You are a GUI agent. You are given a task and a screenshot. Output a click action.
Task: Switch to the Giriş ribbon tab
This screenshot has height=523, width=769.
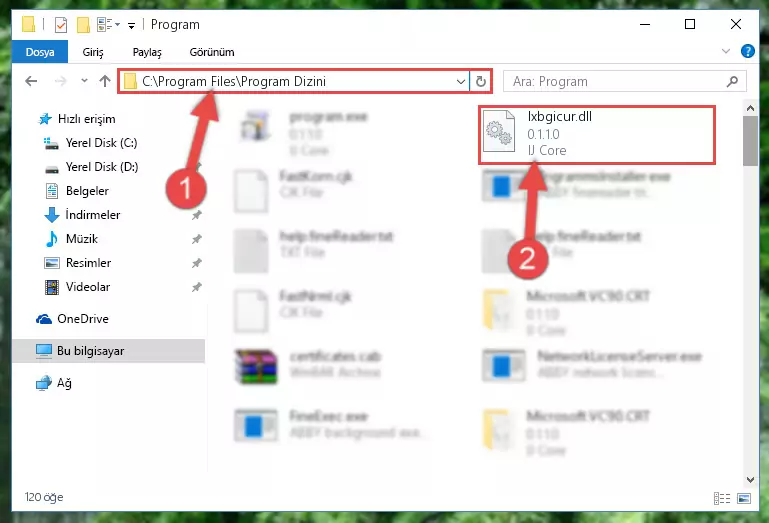(93, 52)
